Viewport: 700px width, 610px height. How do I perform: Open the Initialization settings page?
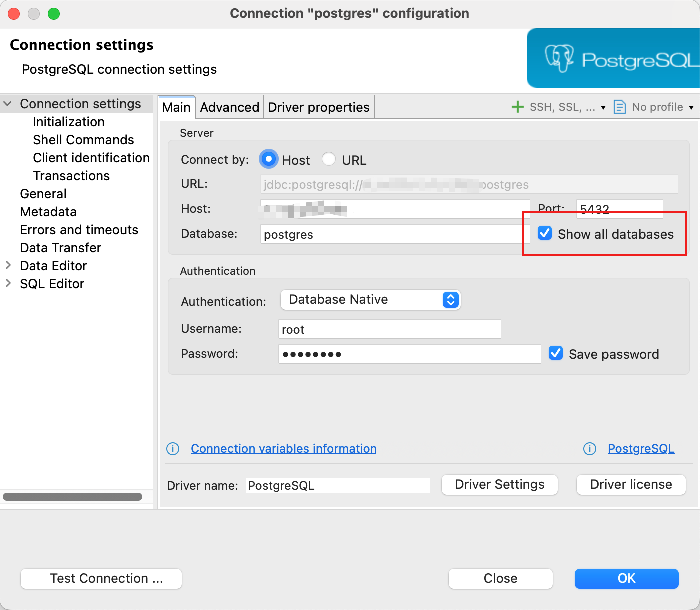point(69,122)
